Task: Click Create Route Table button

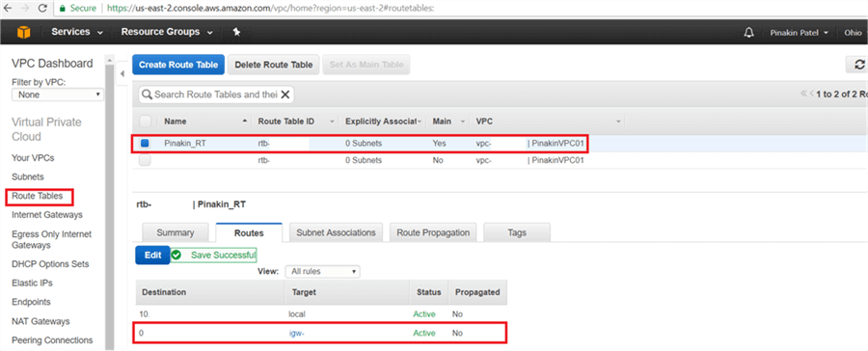Action: (x=178, y=65)
